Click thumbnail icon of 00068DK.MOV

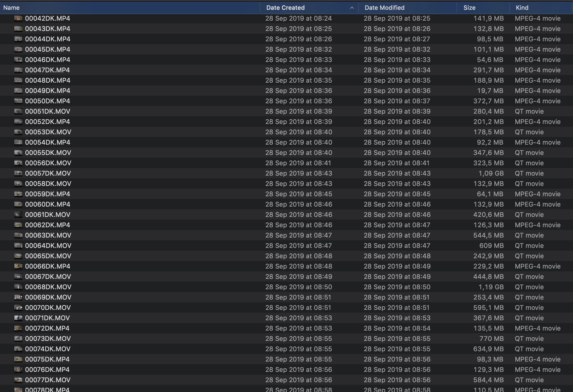coord(18,287)
